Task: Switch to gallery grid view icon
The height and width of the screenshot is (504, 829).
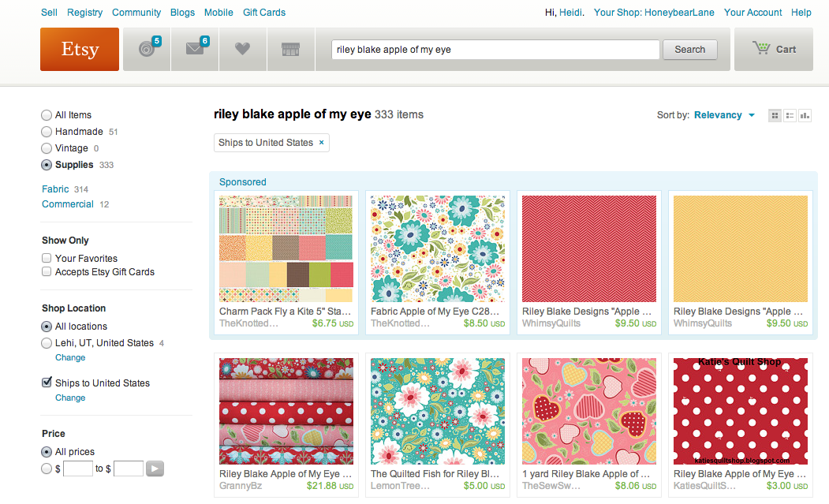Action: [775, 115]
